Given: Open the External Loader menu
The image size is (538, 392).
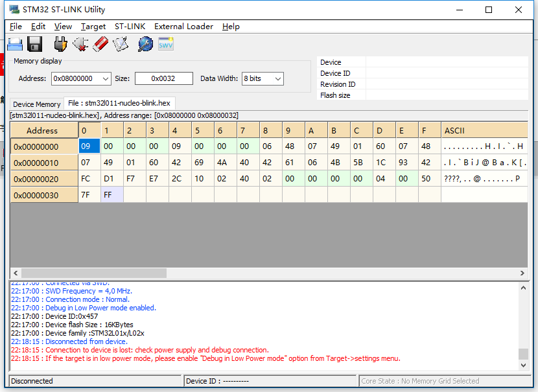Looking at the screenshot, I should [x=183, y=27].
